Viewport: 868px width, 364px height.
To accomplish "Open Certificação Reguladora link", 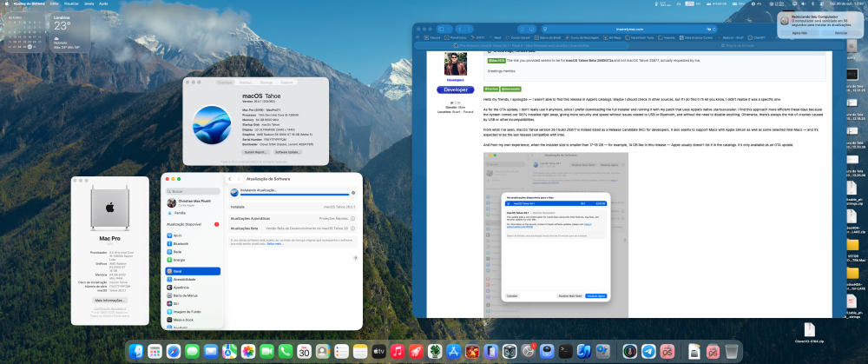I will (x=110, y=308).
